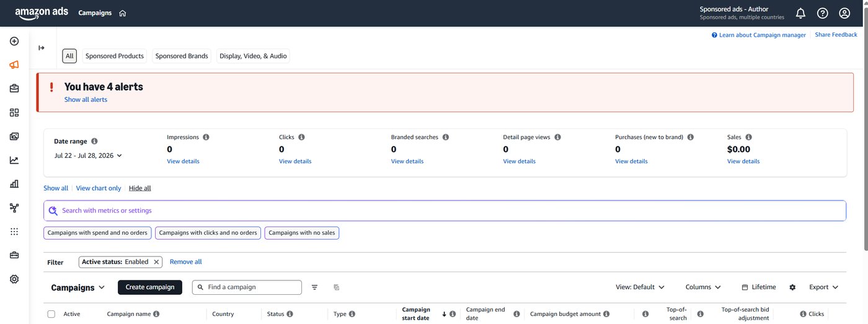The image size is (868, 324).
Task: Click the table settings gear near Export
Action: [792, 287]
